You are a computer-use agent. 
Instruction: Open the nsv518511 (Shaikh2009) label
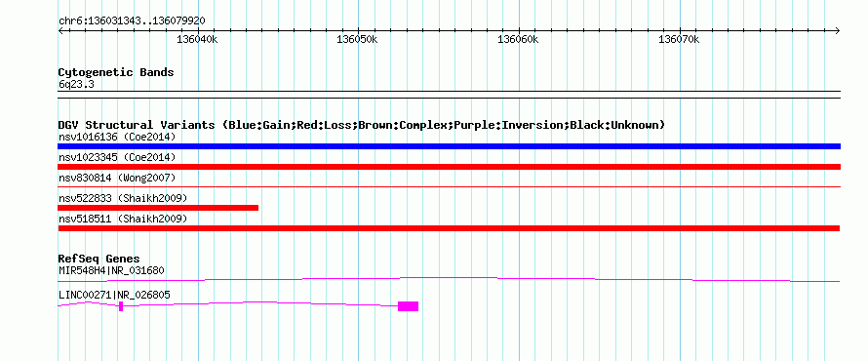pos(123,219)
